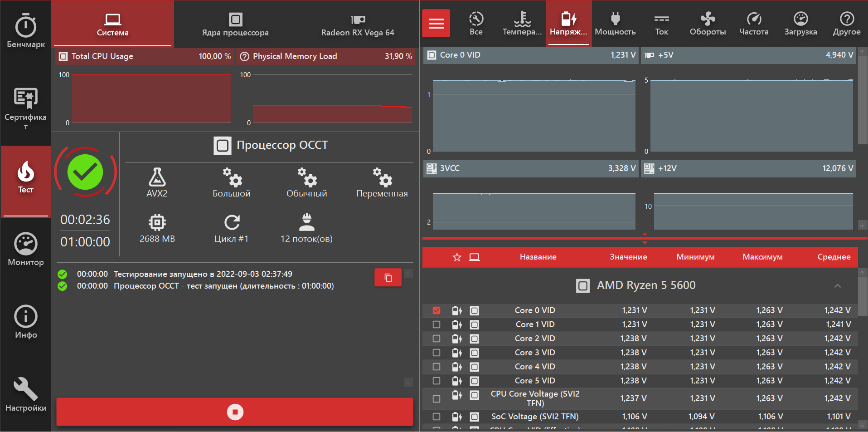
Task: Sort sensors by Значение column
Action: [x=628, y=257]
